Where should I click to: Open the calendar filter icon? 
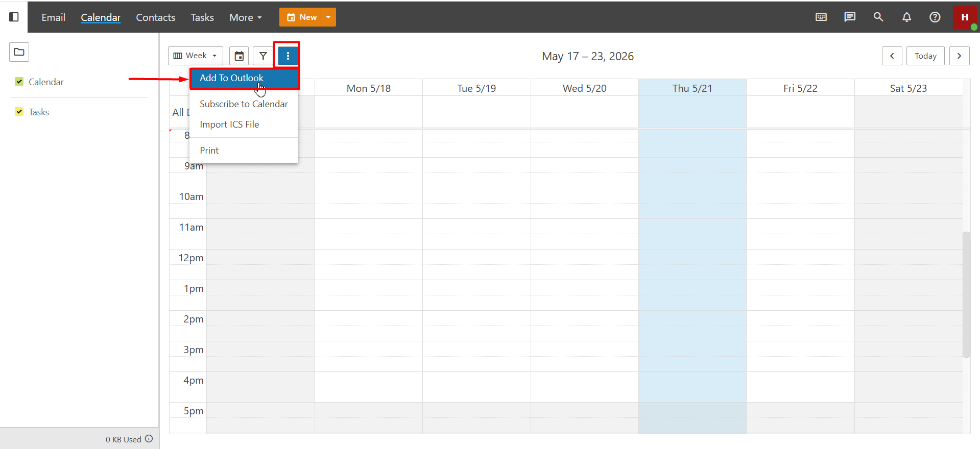[263, 56]
